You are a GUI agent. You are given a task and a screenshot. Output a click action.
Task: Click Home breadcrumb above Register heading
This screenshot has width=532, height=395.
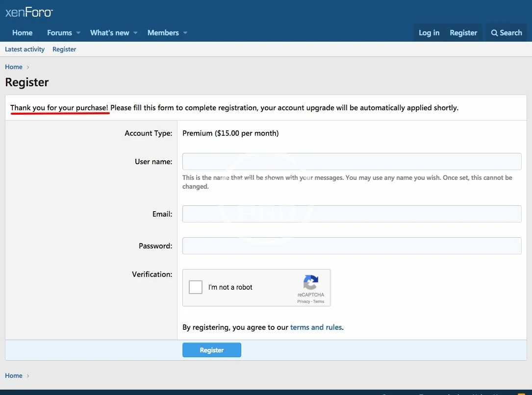point(14,67)
